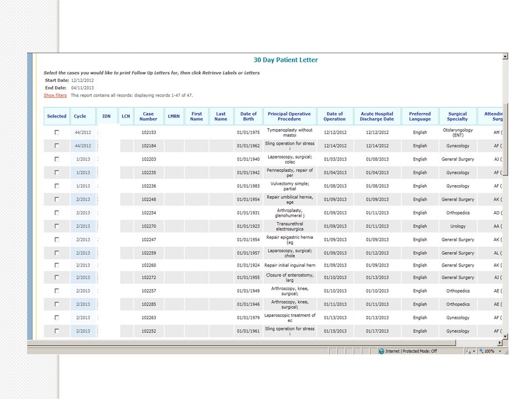Select checkbox for case 102247

click(x=57, y=239)
